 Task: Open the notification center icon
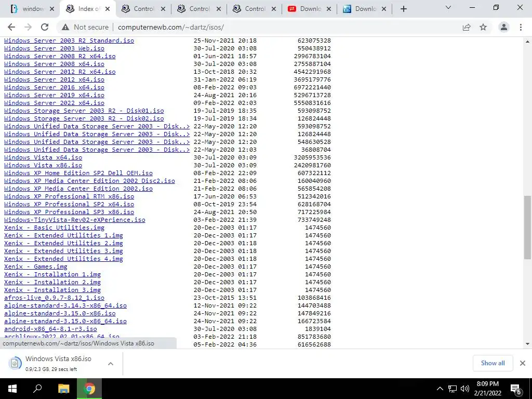tap(516, 389)
